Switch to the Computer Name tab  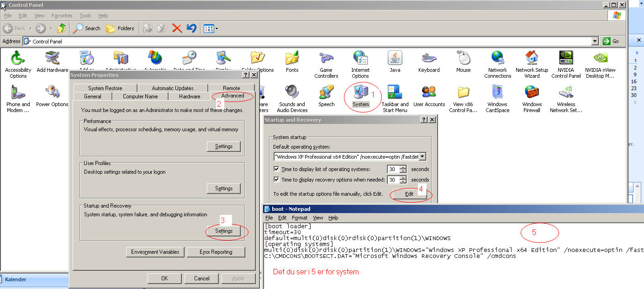[140, 96]
